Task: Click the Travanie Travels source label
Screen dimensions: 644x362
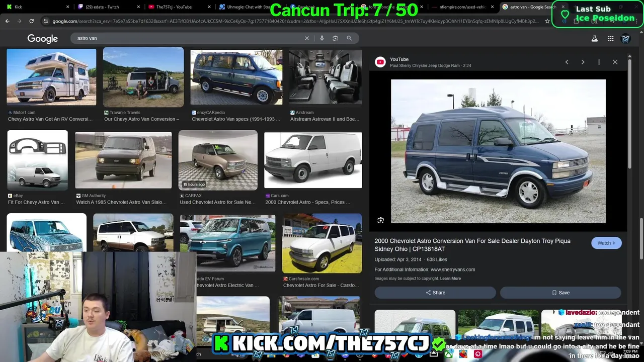Action: click(x=125, y=113)
